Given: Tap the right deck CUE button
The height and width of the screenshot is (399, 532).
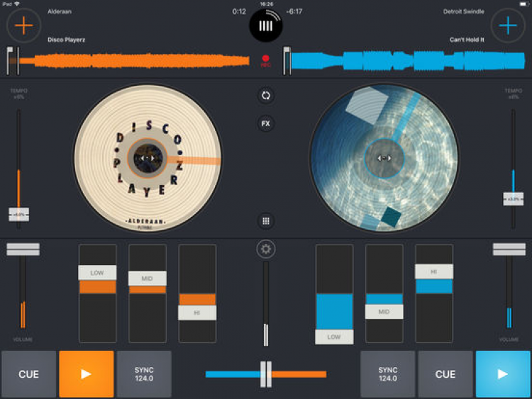Looking at the screenshot, I should pos(445,374).
